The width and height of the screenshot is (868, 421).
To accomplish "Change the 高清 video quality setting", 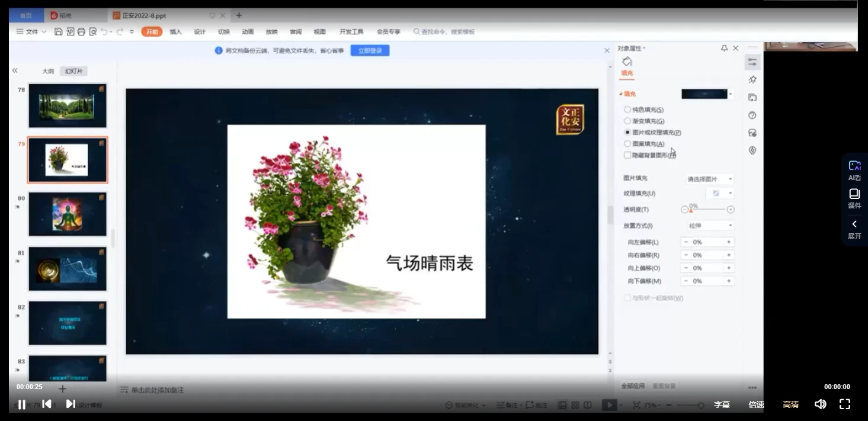I will 790,404.
